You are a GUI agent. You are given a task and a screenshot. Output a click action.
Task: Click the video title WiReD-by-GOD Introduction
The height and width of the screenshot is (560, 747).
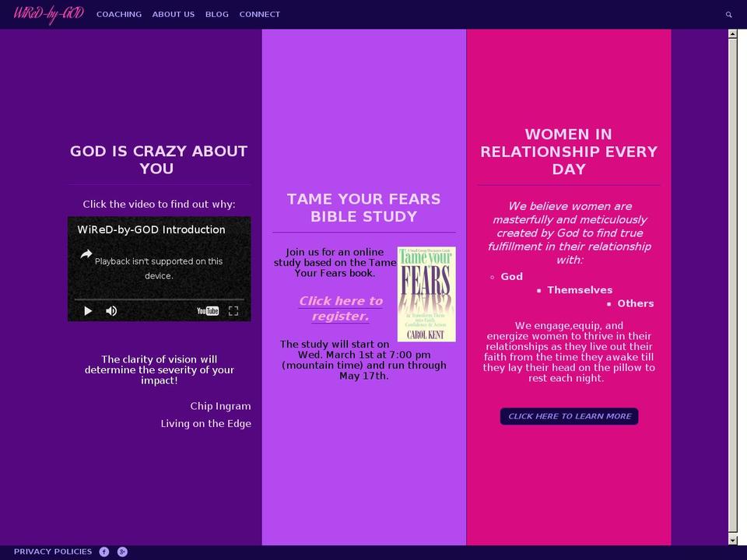coord(151,229)
